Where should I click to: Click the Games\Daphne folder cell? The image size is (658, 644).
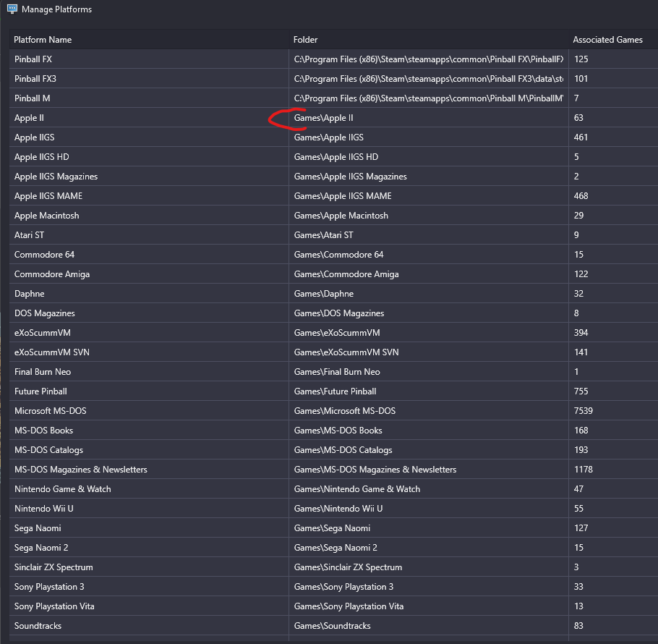429,294
